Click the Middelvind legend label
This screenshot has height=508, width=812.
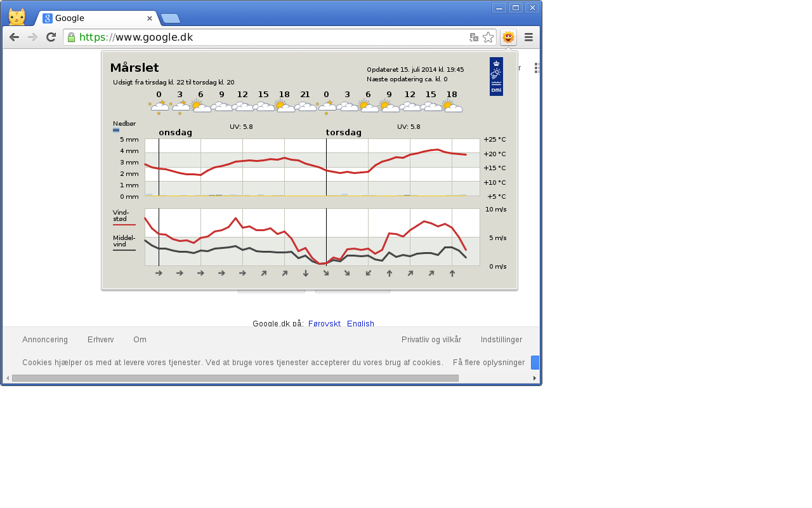point(124,241)
